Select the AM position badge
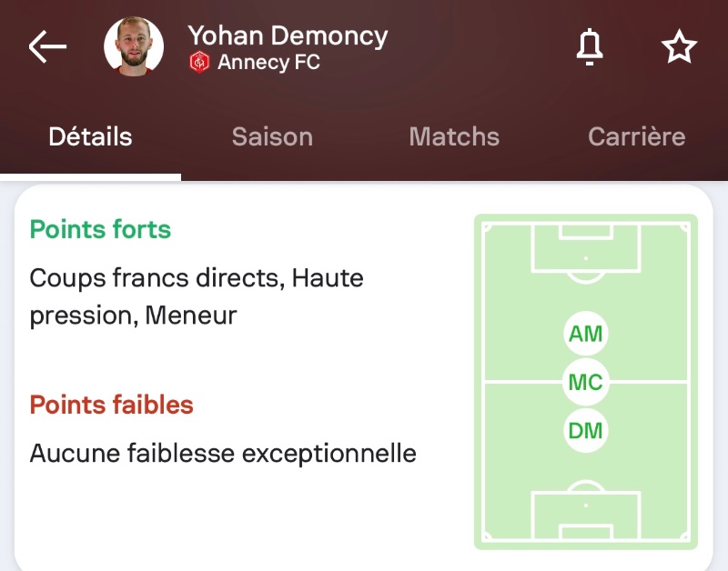 (585, 334)
